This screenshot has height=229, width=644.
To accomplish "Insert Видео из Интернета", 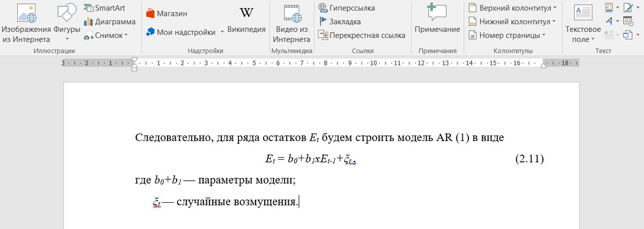I will [292, 24].
